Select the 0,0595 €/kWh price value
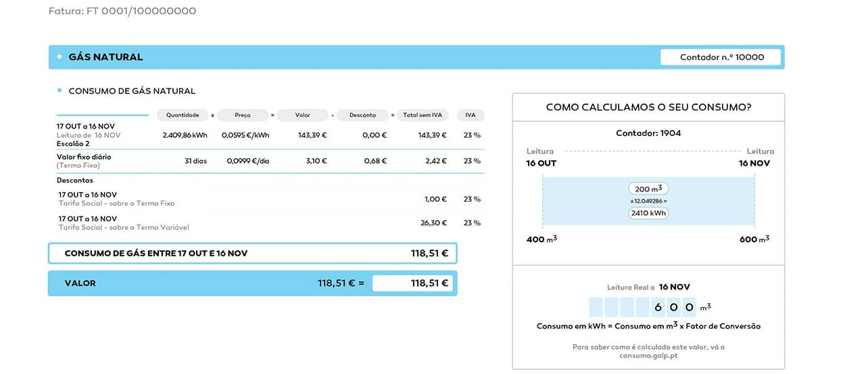 point(245,135)
